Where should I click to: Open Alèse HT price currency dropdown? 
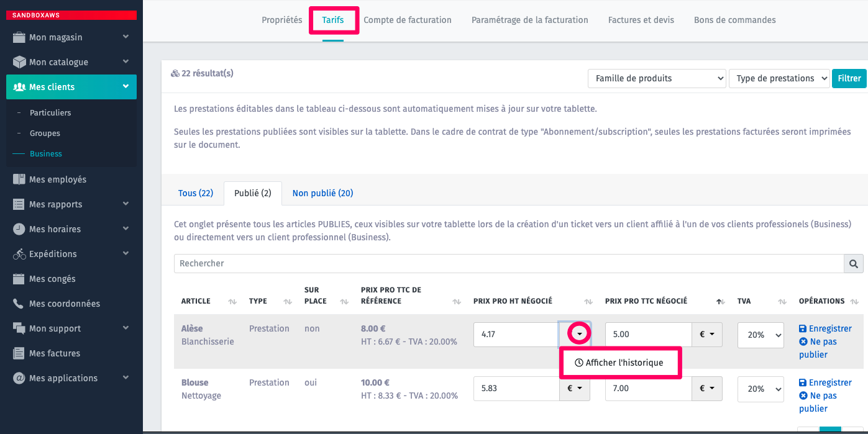579,334
